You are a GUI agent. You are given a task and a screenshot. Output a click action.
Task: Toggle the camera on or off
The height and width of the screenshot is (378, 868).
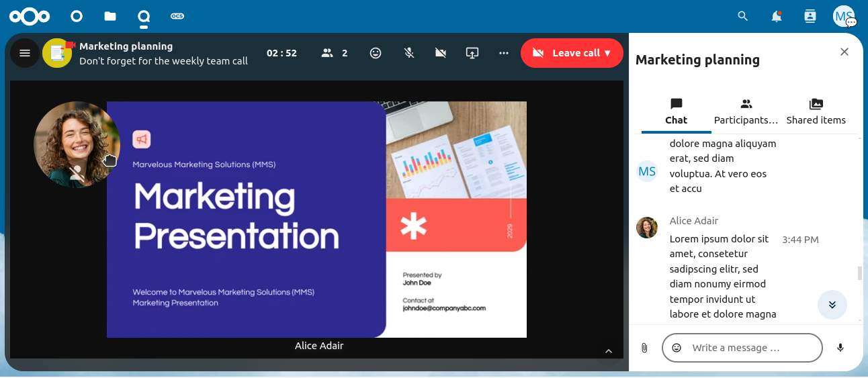[441, 53]
